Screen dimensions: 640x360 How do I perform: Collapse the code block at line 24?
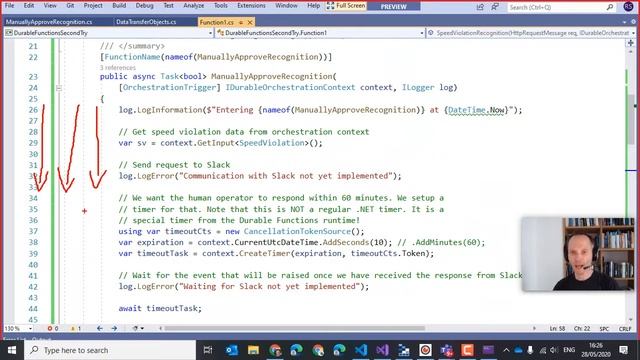[x=59, y=88]
